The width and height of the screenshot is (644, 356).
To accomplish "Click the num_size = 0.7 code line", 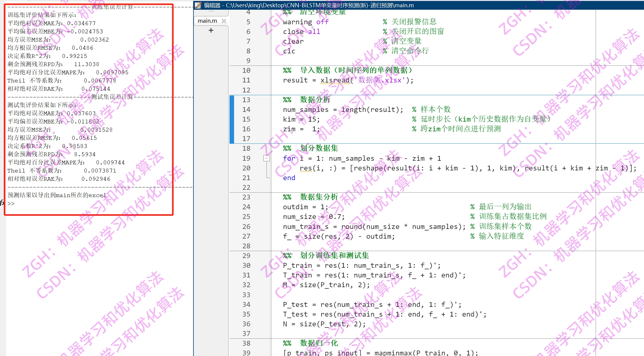I will [x=314, y=217].
